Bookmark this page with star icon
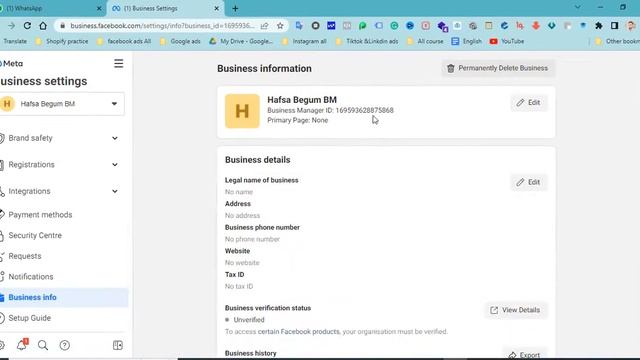The width and height of the screenshot is (640, 360). point(280,26)
